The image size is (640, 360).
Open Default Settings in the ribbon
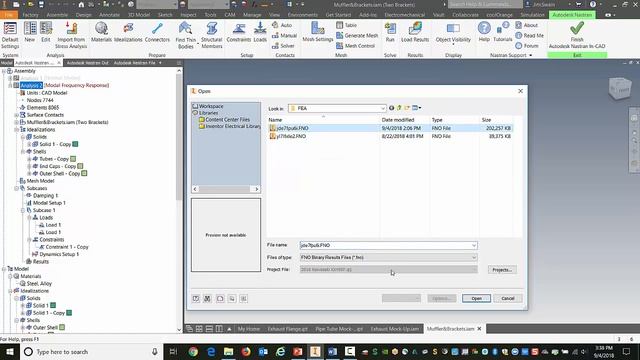[x=10, y=35]
